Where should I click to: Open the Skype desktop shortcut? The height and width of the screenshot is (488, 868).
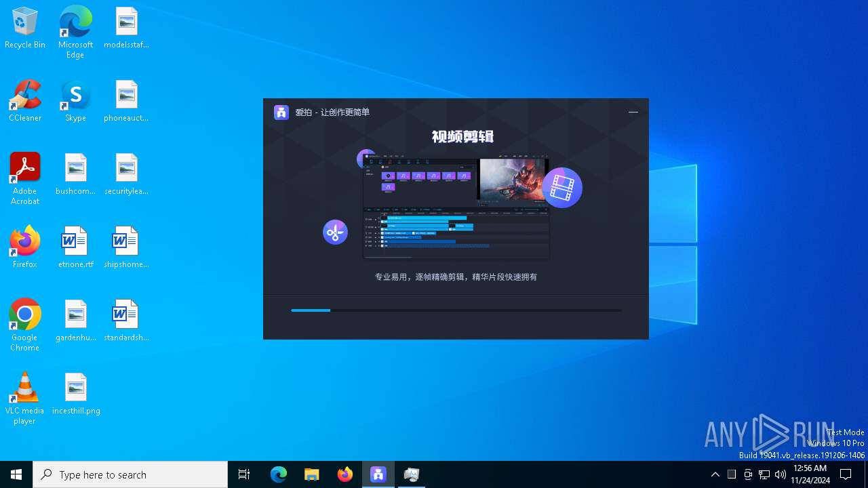(75, 102)
